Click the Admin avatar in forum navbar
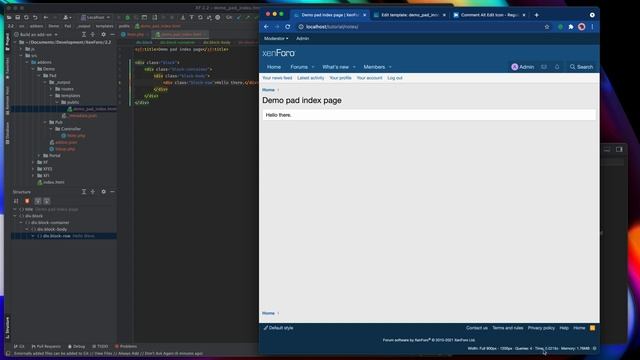Screen dimensions: 640x360 click(x=515, y=67)
